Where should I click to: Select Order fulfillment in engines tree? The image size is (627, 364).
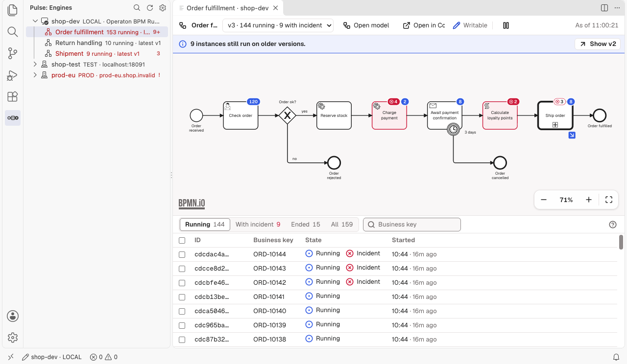[97, 32]
